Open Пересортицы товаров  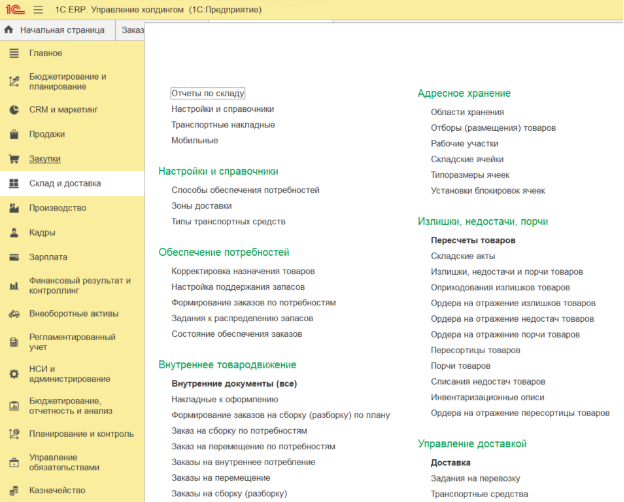click(x=475, y=350)
